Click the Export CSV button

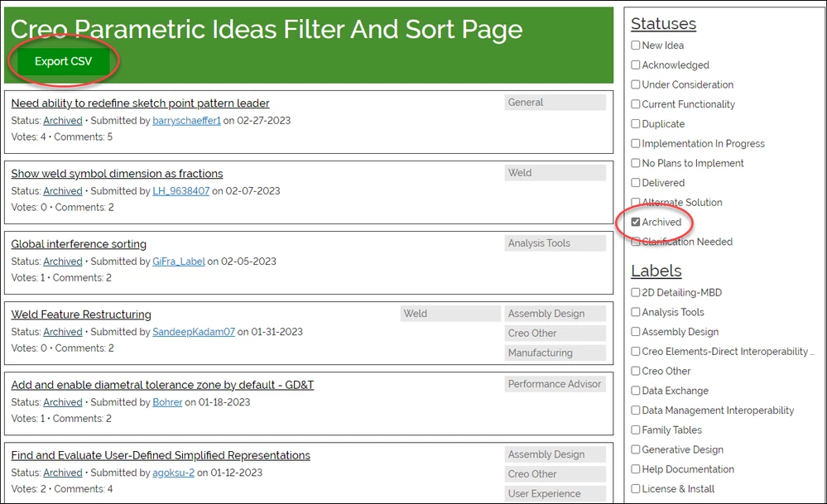point(63,61)
